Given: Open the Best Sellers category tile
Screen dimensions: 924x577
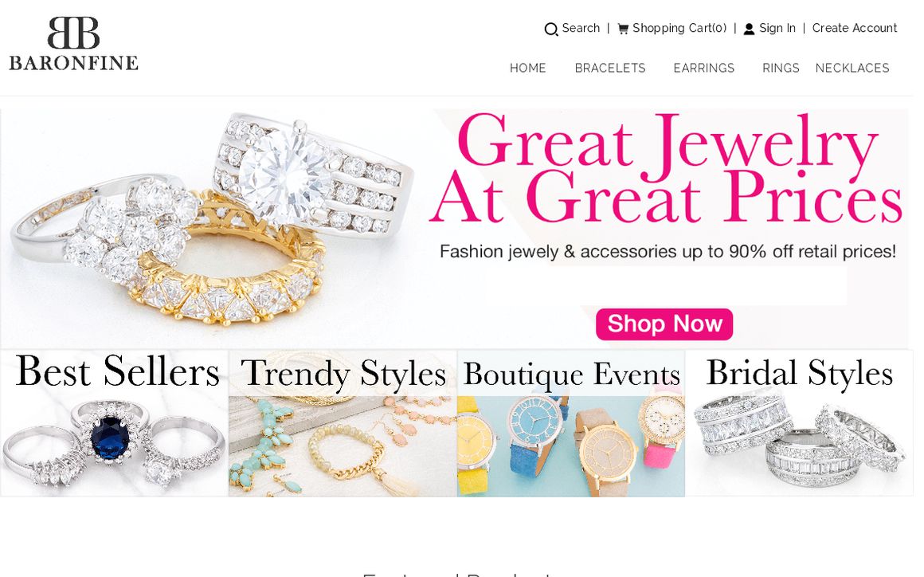Looking at the screenshot, I should coord(115,423).
